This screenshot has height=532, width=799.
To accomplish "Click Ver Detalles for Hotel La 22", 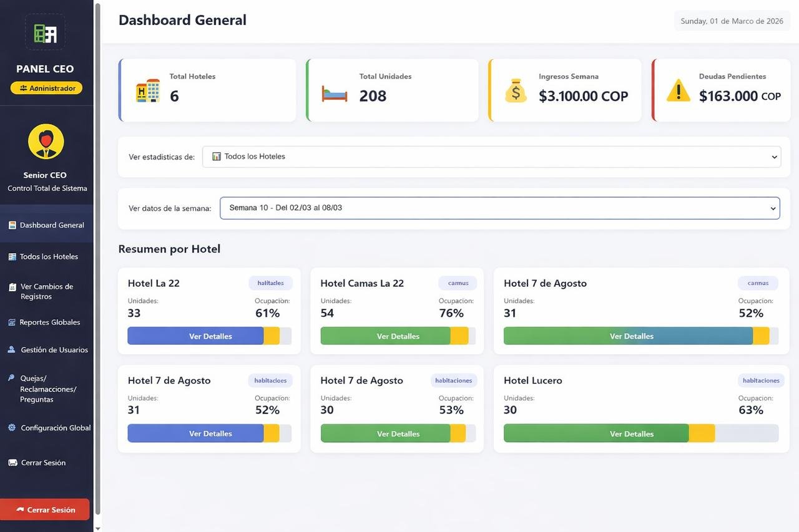I will coord(210,336).
